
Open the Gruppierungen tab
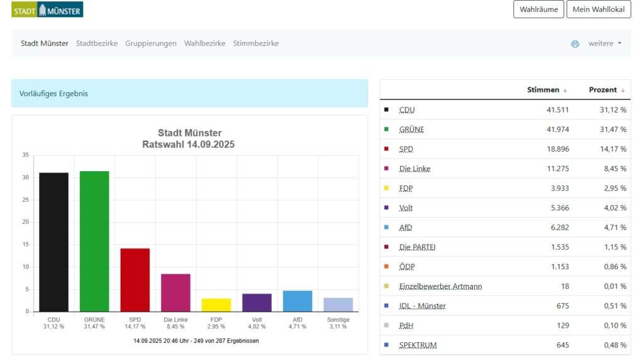[151, 43]
